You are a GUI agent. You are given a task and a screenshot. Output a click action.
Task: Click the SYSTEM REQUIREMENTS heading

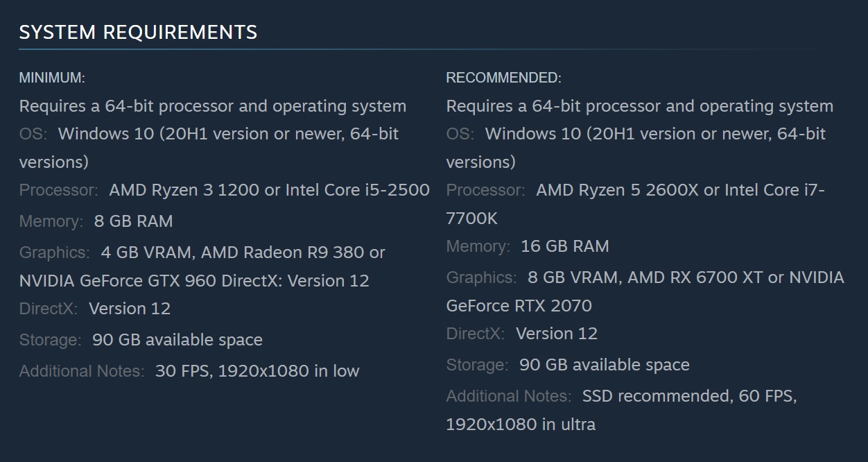coord(138,32)
